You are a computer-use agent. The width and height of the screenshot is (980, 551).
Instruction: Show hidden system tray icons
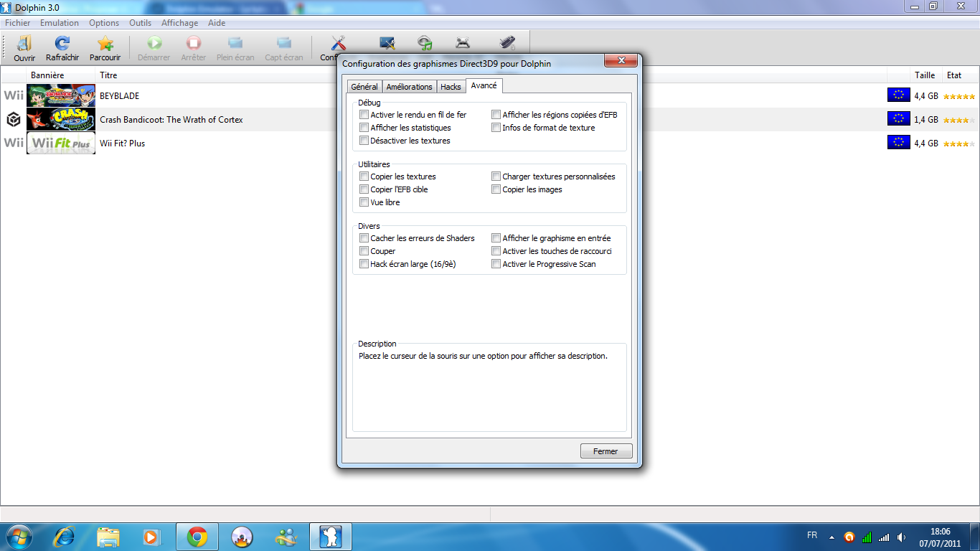tap(831, 537)
